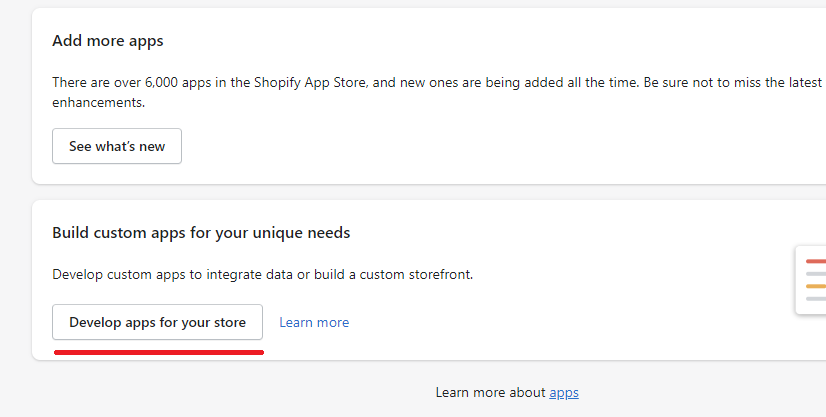Click the bottom gray line in illustration
Image resolution: width=826 pixels, height=417 pixels.
[816, 299]
